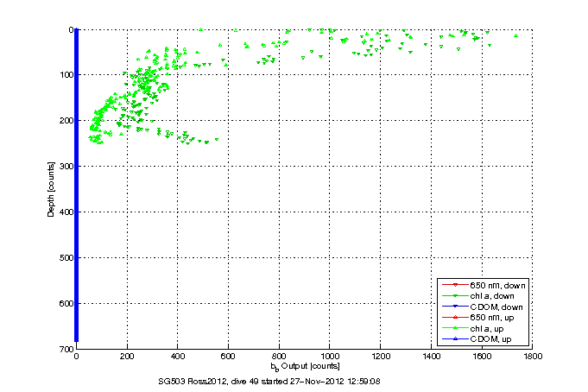Click red line marker beside '650 nm, up'
The height and width of the screenshot is (392, 588).
[455, 318]
